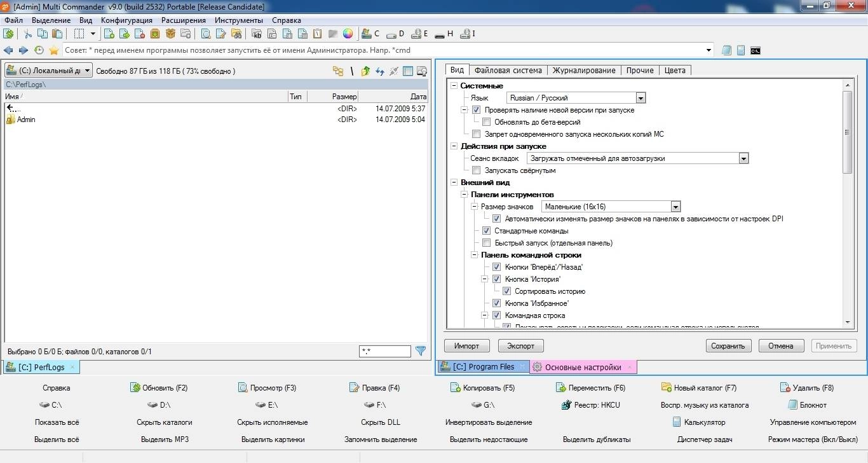This screenshot has width=868, height=463.
Task: Open the drive selector '(C:) Локальный' dropdown
Action: (48, 71)
